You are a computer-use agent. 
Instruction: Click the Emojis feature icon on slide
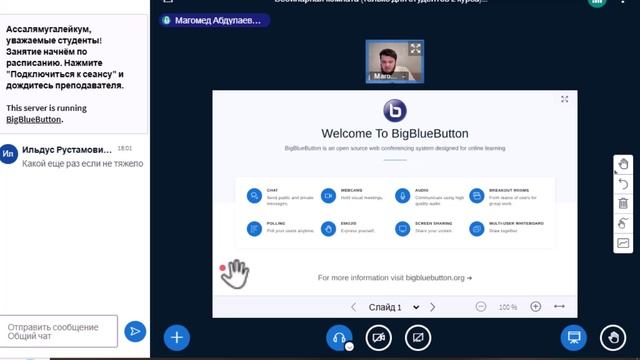click(x=328, y=229)
